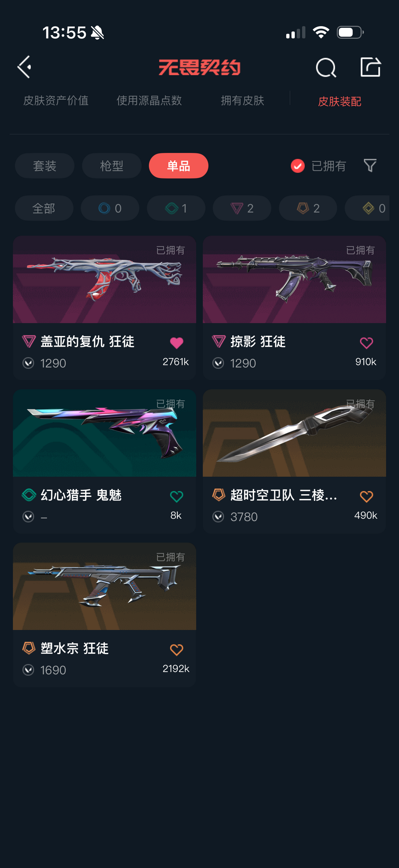Screen dimensions: 399x868
Task: Filter by orange pentagon tier
Action: click(308, 208)
